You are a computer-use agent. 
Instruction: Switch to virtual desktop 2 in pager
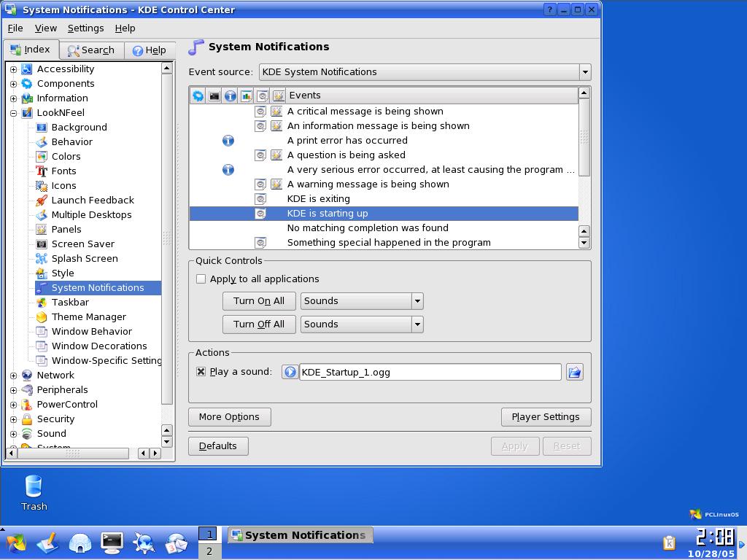tap(209, 551)
